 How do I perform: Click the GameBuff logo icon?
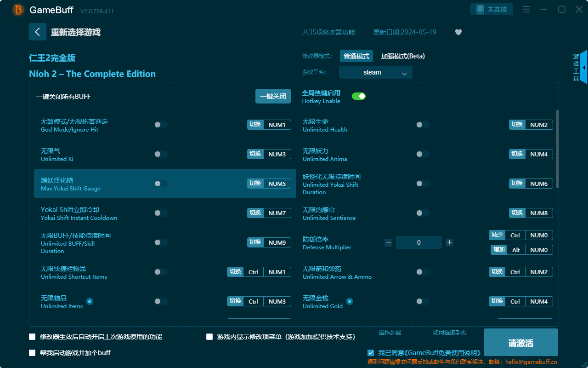pyautogui.click(x=18, y=10)
